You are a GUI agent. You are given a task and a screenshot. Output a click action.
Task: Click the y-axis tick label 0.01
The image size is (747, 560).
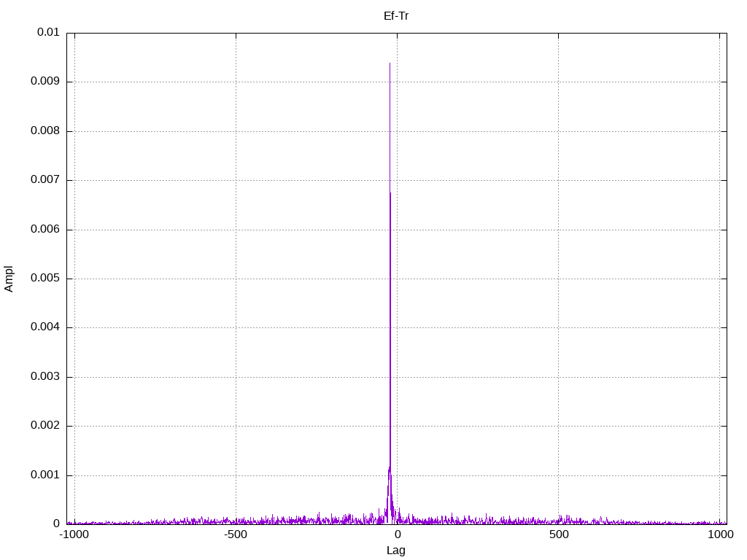(48, 32)
